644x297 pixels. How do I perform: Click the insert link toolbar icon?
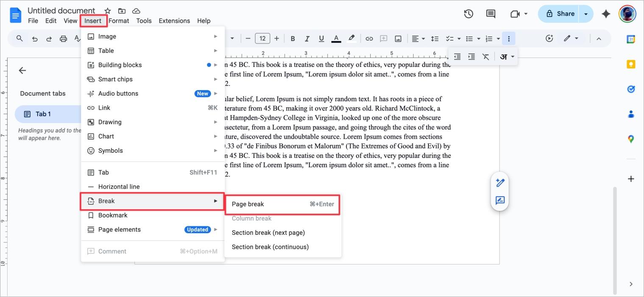coord(369,38)
